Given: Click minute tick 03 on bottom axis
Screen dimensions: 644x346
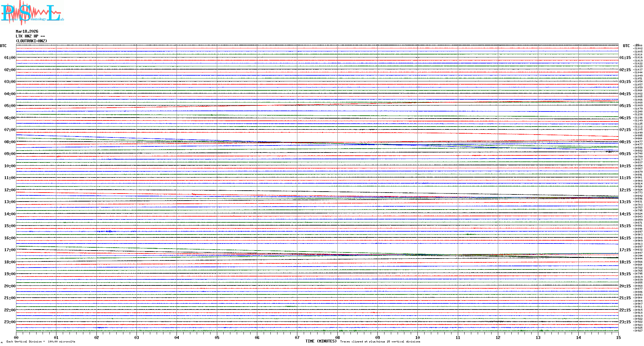Looking at the screenshot, I should click(137, 338).
